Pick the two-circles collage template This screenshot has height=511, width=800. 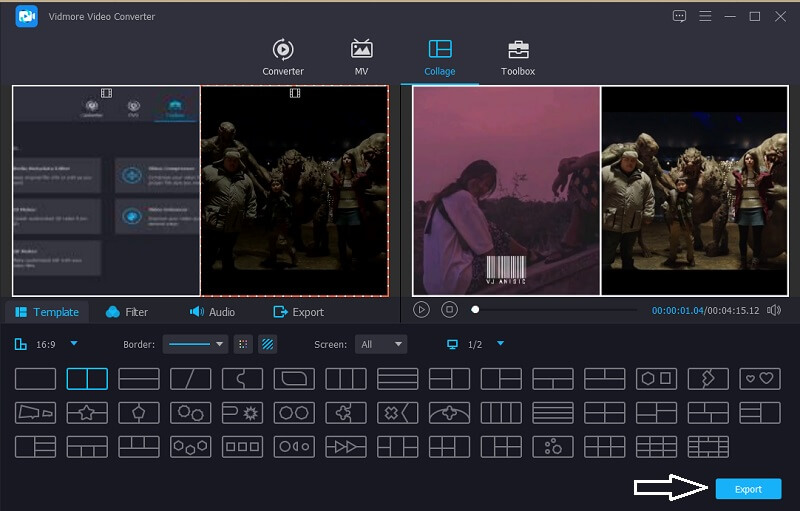coord(293,412)
